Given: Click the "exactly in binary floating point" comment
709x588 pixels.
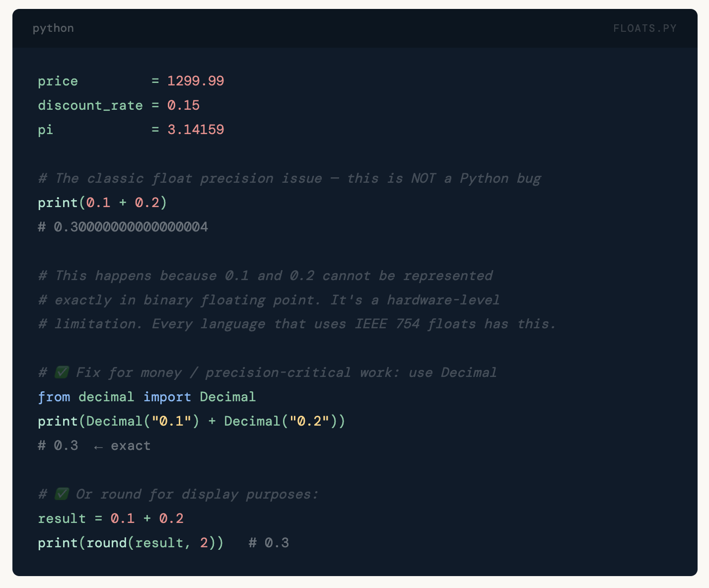Looking at the screenshot, I should tap(269, 300).
